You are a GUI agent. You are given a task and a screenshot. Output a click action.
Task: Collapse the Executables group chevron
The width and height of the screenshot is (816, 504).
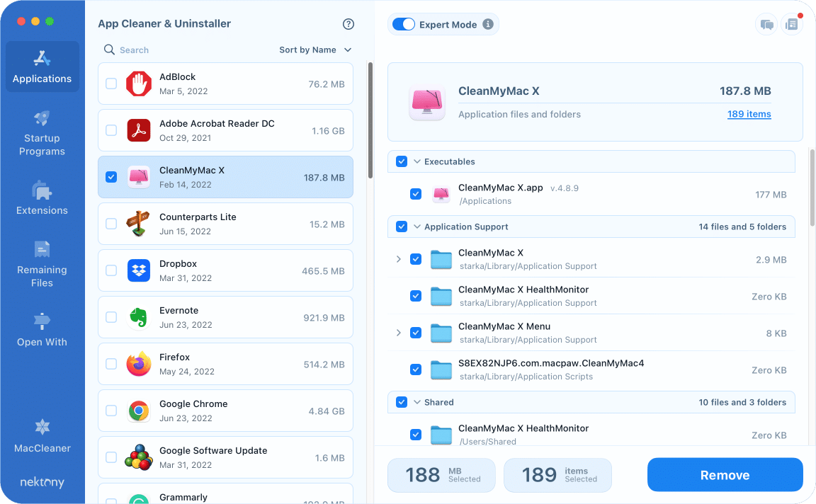[416, 162]
